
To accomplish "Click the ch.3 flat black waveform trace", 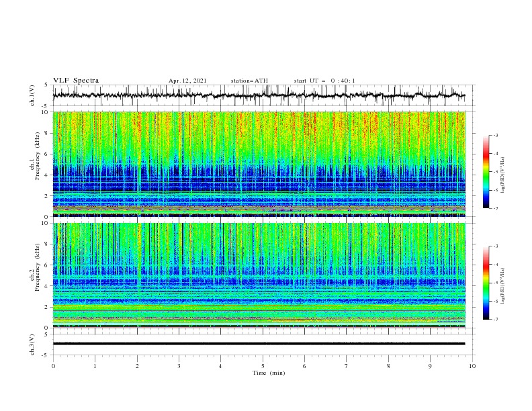I will (x=259, y=344).
